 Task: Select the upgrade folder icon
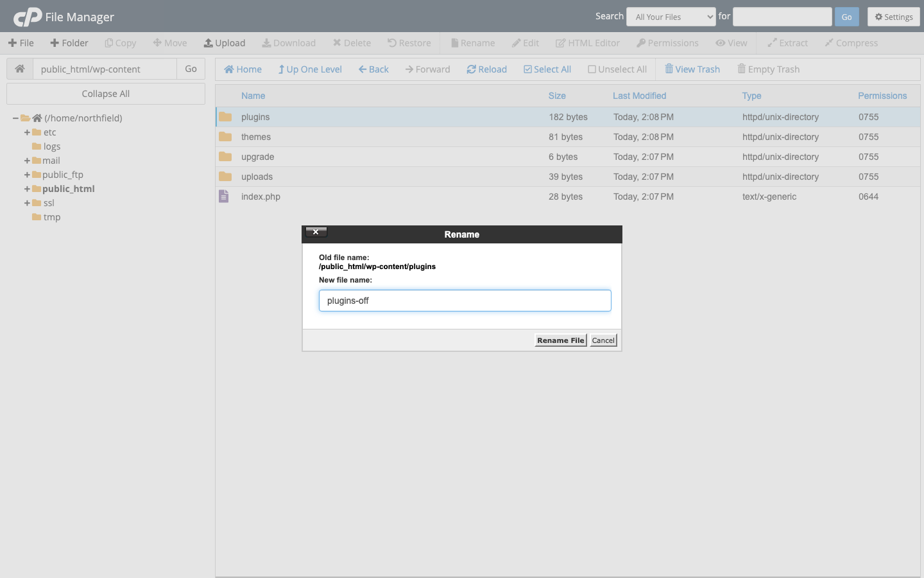[225, 157]
